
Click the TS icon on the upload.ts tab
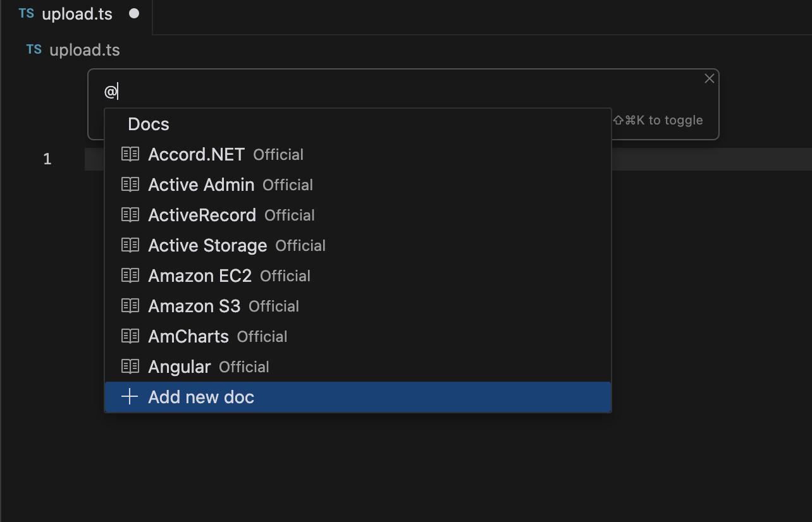(x=27, y=14)
